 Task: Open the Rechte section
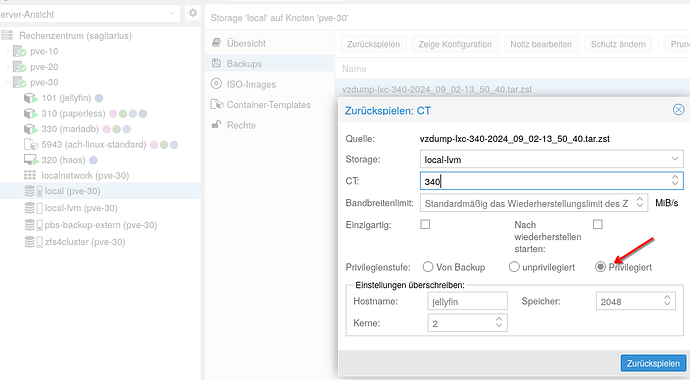[269, 125]
